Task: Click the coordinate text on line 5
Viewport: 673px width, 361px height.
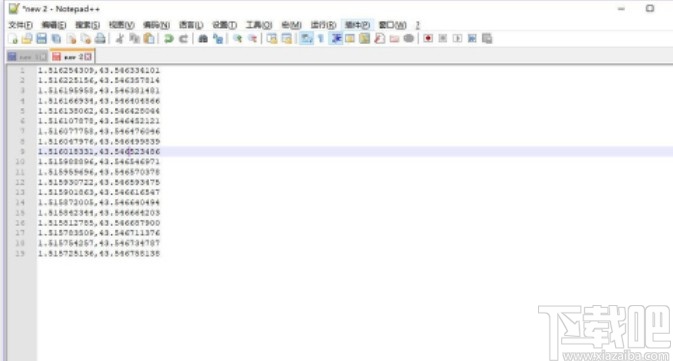Action: [99, 111]
